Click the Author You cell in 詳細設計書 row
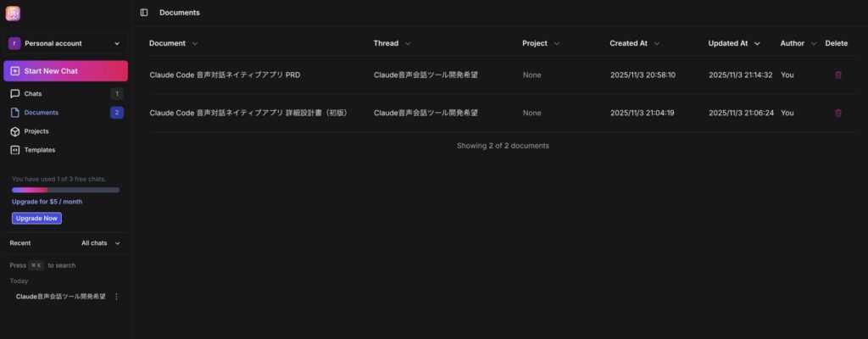The height and width of the screenshot is (339, 868). [787, 113]
